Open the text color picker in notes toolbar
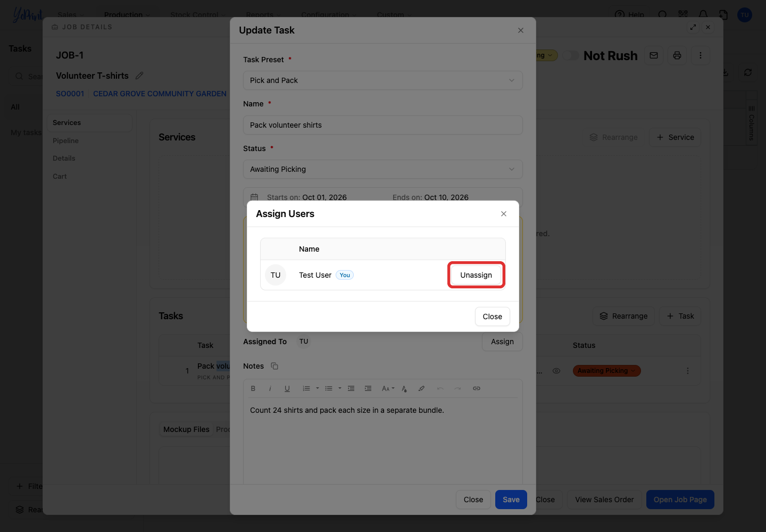This screenshot has width=766, height=532. (x=404, y=388)
